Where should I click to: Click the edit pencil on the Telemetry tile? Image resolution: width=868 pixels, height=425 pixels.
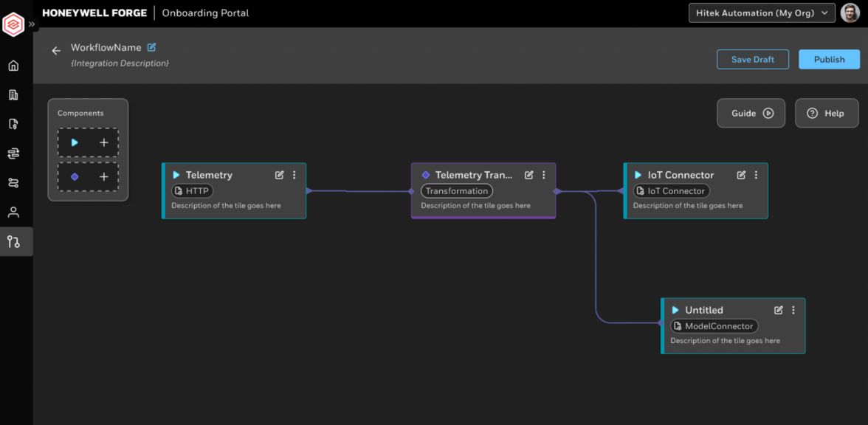279,175
